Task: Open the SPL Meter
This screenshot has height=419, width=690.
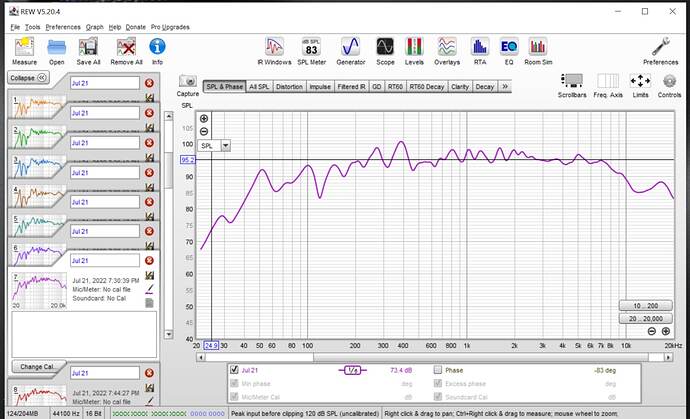Action: 312,51
